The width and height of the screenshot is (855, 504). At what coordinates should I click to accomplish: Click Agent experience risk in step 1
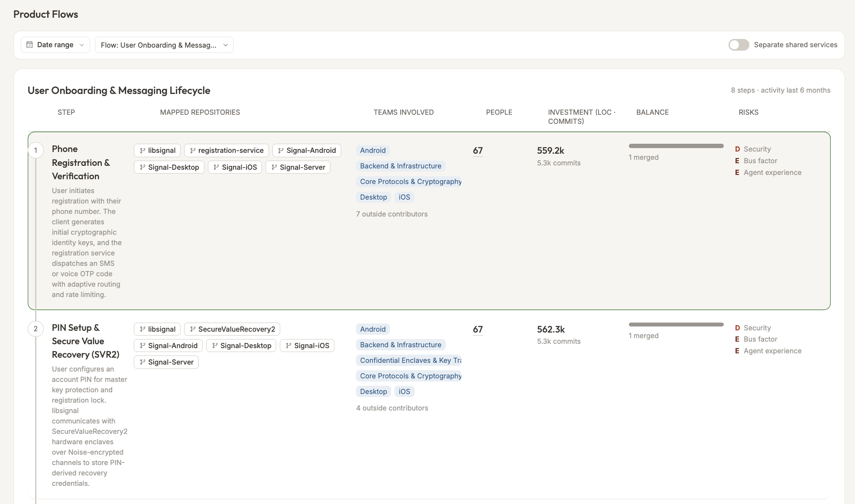click(x=768, y=172)
